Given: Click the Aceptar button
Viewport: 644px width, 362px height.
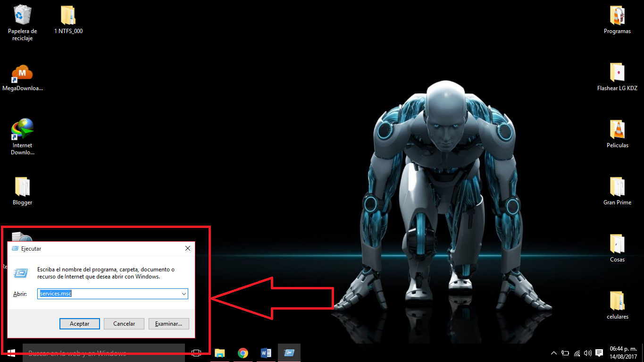Looking at the screenshot, I should (80, 324).
